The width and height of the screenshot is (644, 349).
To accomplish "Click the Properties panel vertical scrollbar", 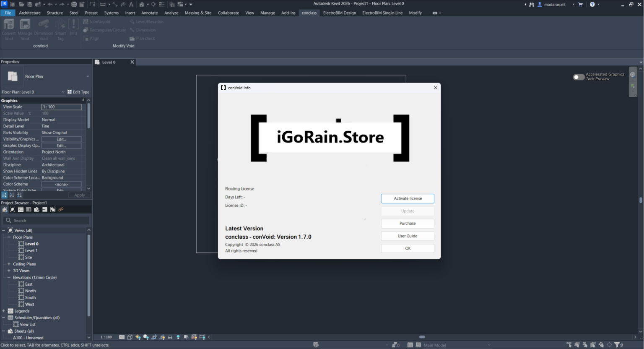I will tap(88, 116).
